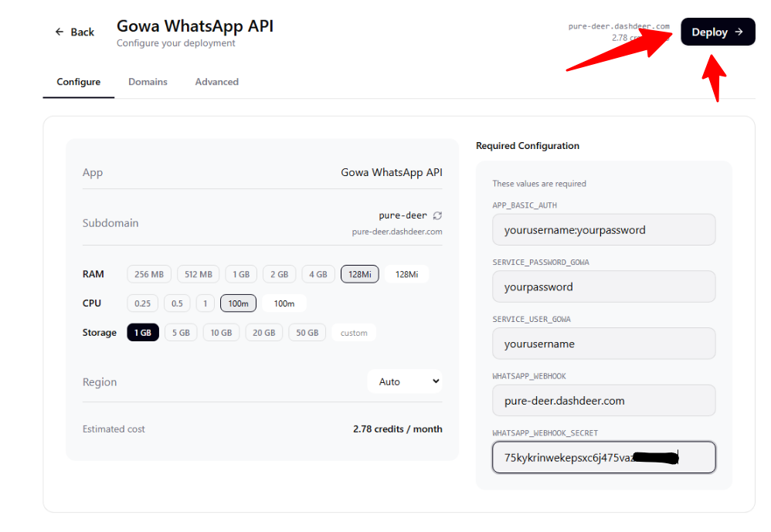Select 1 CPU option
This screenshot has width=771, height=532.
[x=205, y=303]
